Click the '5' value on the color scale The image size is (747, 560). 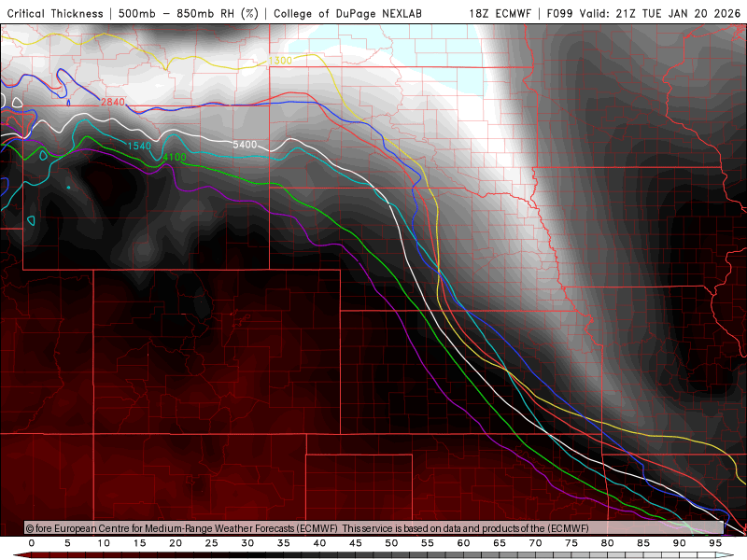pyautogui.click(x=67, y=543)
